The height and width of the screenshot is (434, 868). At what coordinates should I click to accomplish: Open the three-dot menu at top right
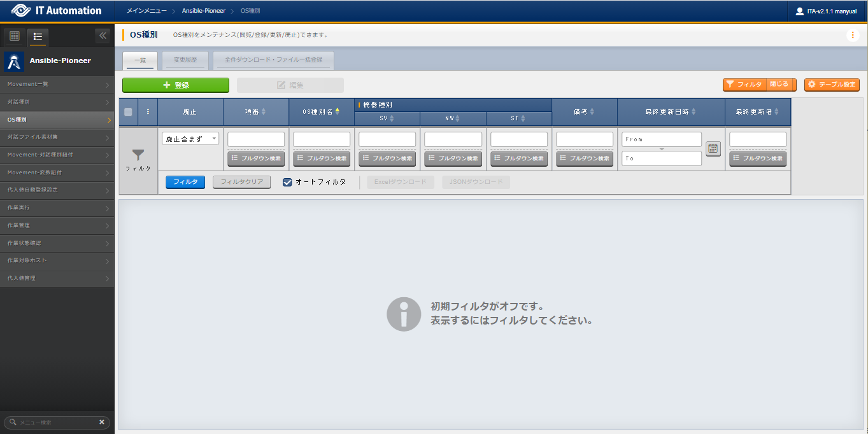tap(853, 36)
